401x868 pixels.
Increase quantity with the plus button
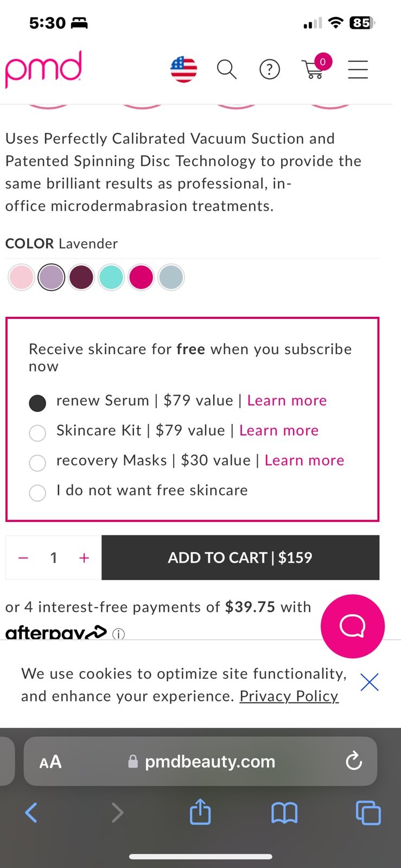[84, 558]
